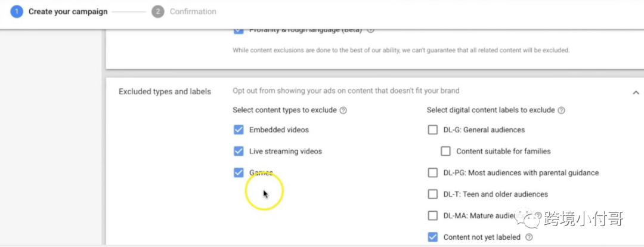Click 'Select digital content labels to exclude' text
The width and height of the screenshot is (644, 247).
click(x=491, y=110)
